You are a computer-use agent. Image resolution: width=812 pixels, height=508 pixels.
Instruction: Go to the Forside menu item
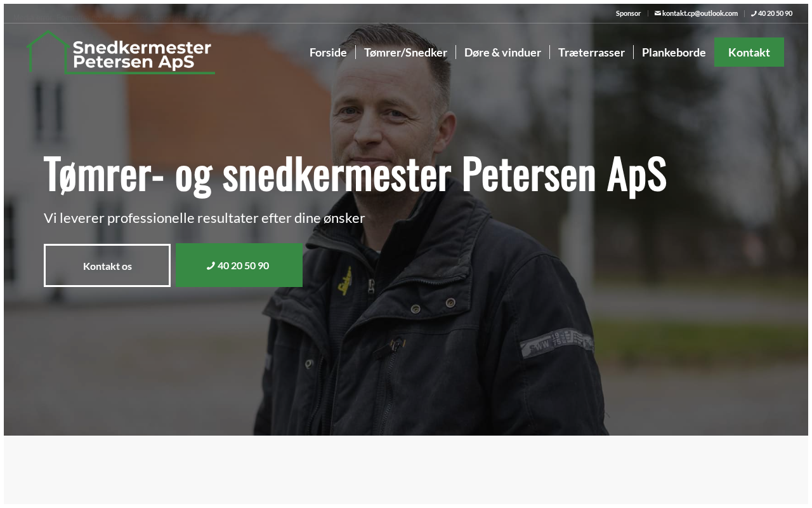pos(328,52)
